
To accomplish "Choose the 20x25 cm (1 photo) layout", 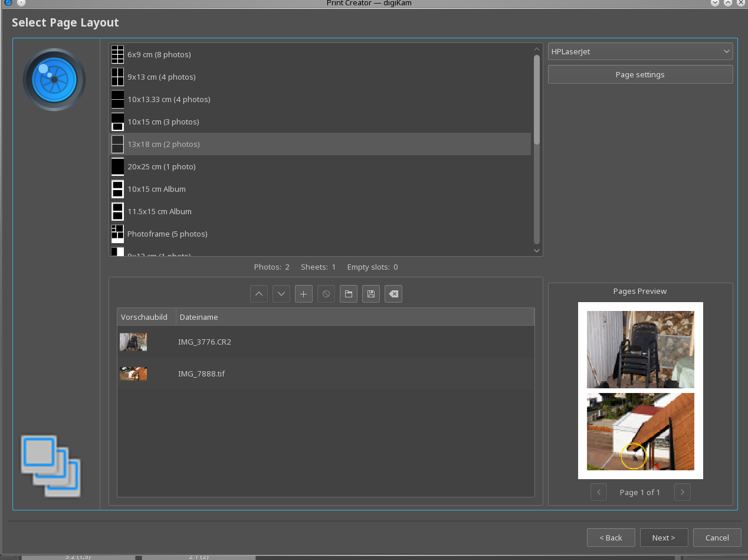I will (x=161, y=166).
